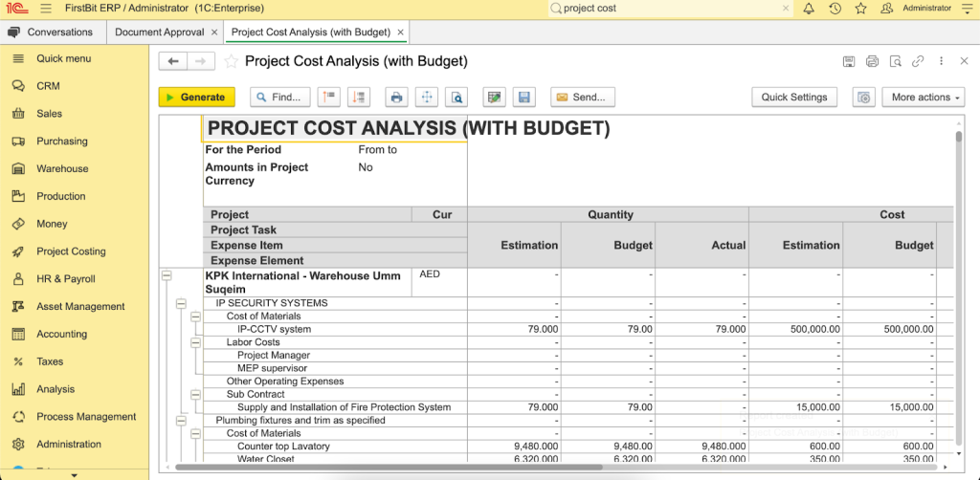Open favorites star in top bar
Viewport: 980px width, 480px height.
pos(860,9)
